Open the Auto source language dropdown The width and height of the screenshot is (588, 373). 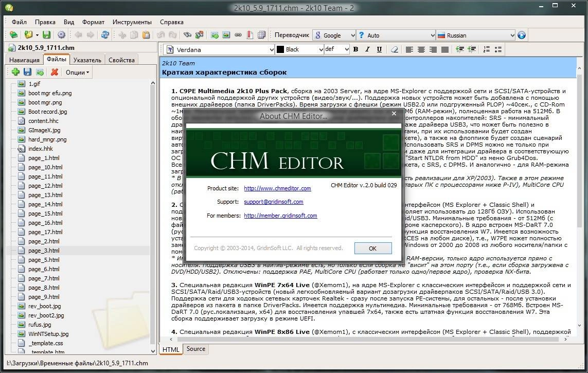(396, 35)
